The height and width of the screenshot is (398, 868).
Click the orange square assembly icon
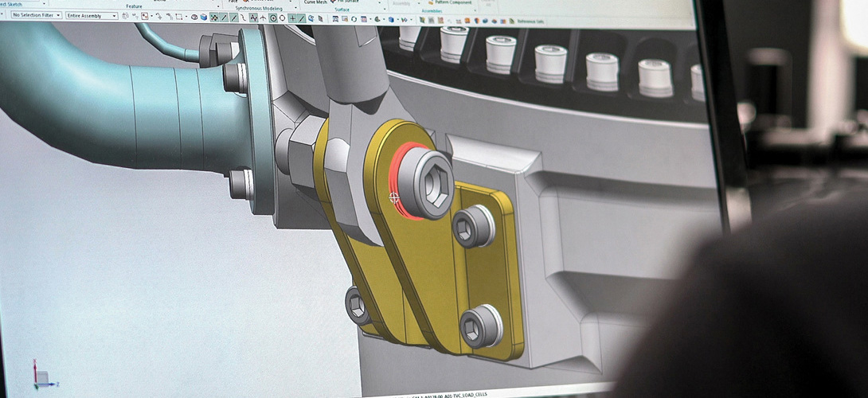(x=467, y=21)
